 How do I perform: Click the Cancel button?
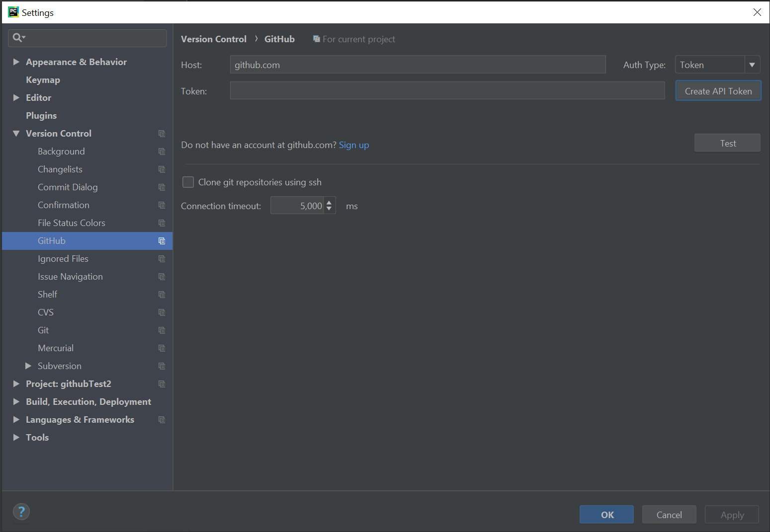click(669, 515)
